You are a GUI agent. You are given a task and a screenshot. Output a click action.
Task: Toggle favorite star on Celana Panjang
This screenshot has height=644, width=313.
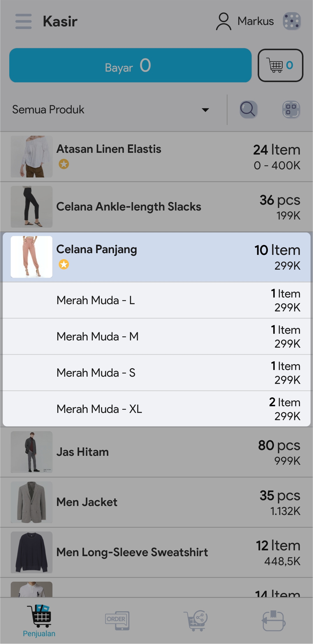(x=64, y=264)
